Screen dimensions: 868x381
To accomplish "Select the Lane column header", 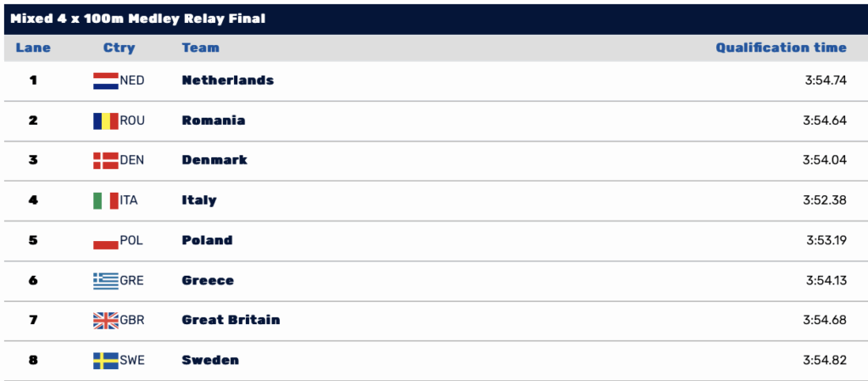I will (x=33, y=48).
